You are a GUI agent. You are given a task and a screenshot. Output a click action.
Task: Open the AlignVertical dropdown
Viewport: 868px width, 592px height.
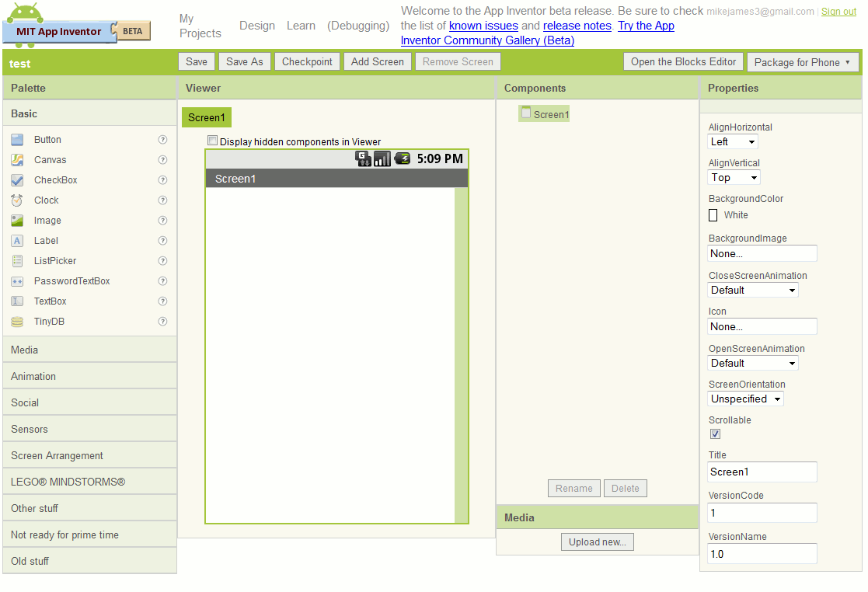734,178
